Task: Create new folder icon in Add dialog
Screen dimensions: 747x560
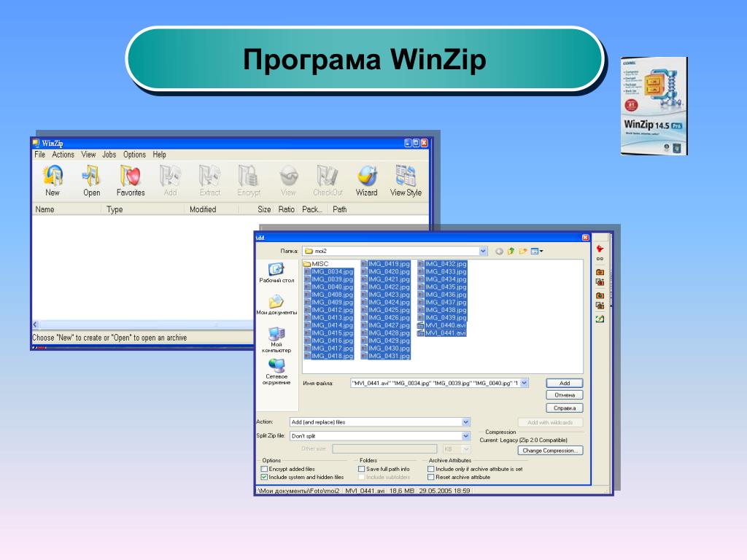Action: (x=523, y=251)
